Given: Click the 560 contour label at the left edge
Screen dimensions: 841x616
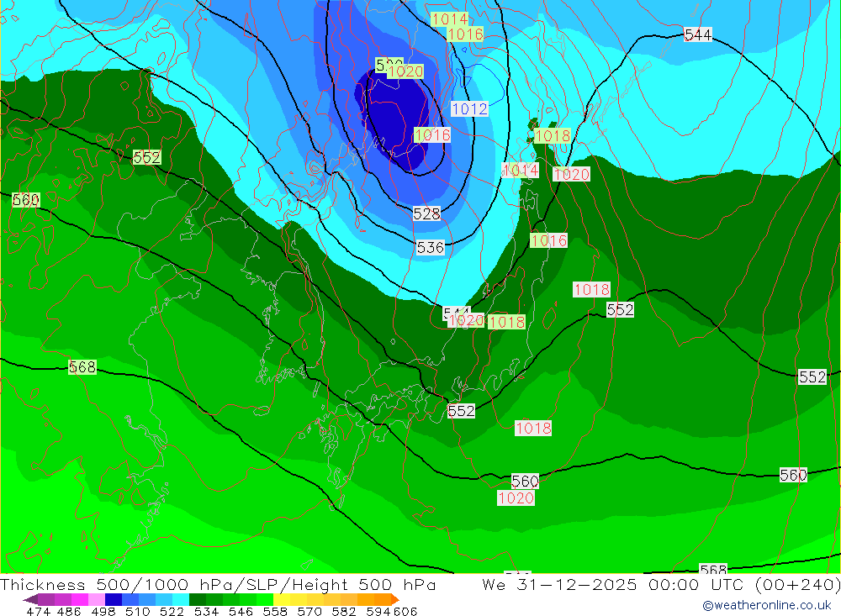Looking at the screenshot, I should pos(25,200).
